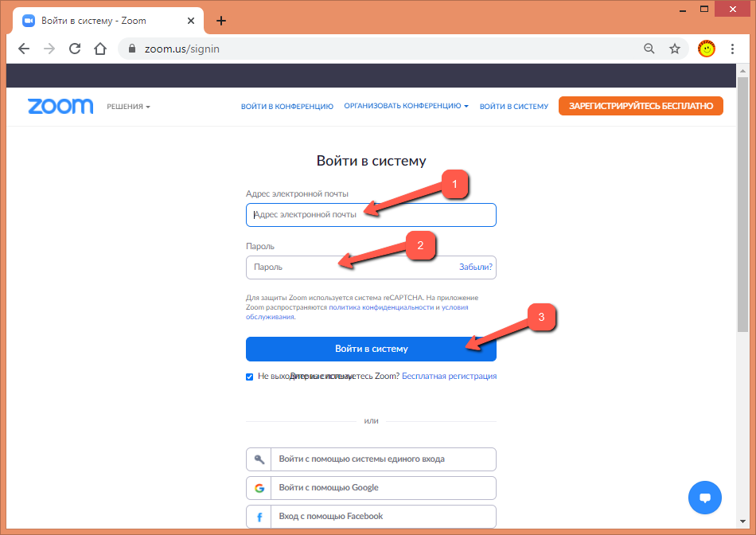756x535 pixels.
Task: Open the Chrome three-dot menu
Action: (732, 49)
